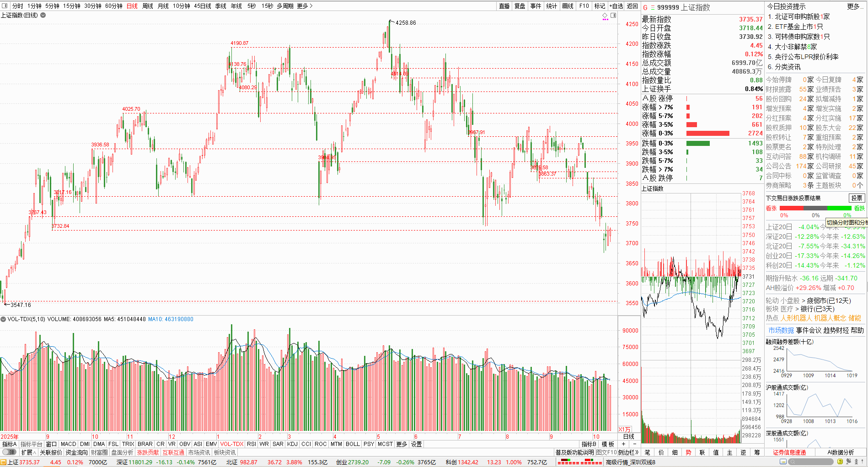Click the sidebar toggle icon above price axis
868x467 pixels.
(x=613, y=15)
